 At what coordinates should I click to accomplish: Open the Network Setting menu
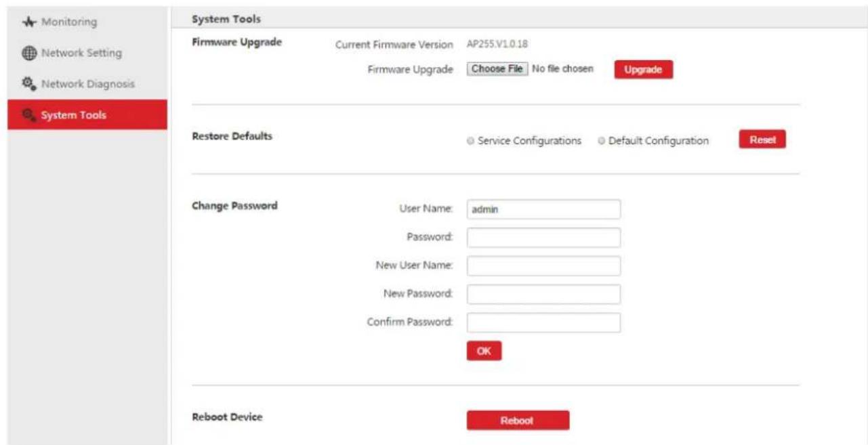coord(87,54)
